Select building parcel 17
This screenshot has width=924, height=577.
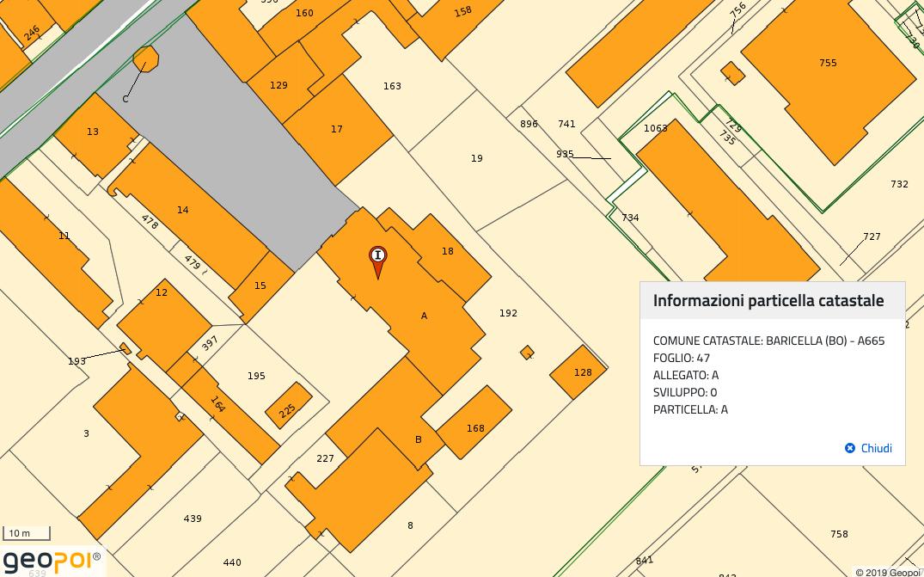pyautogui.click(x=337, y=130)
